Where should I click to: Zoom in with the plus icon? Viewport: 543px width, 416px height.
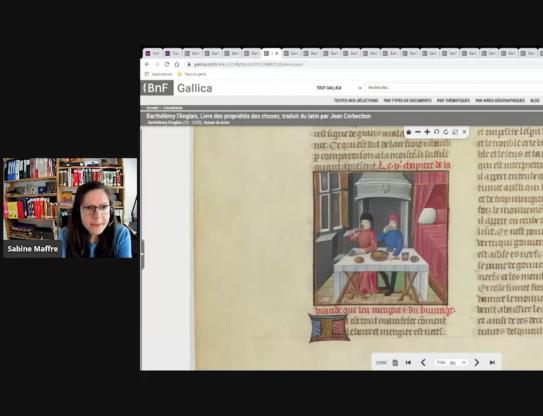point(427,132)
